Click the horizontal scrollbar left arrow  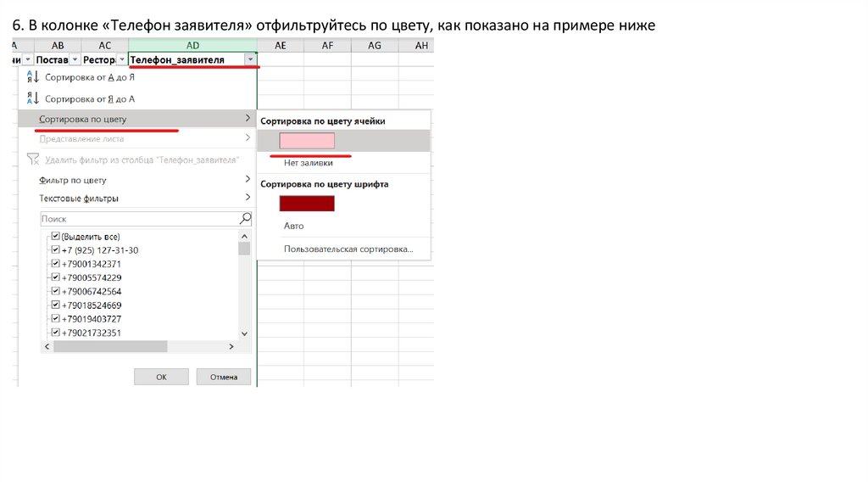[47, 346]
